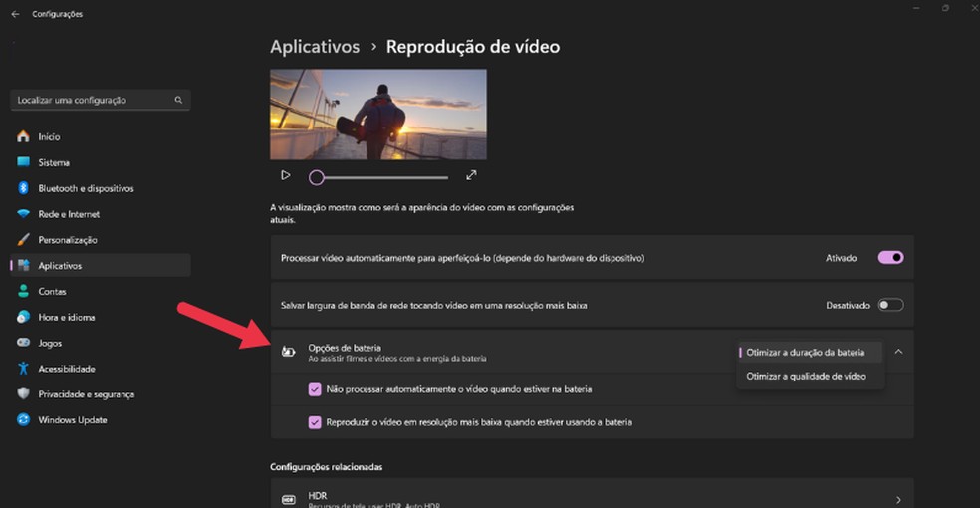Click the Contas person icon
980x508 pixels.
(24, 291)
